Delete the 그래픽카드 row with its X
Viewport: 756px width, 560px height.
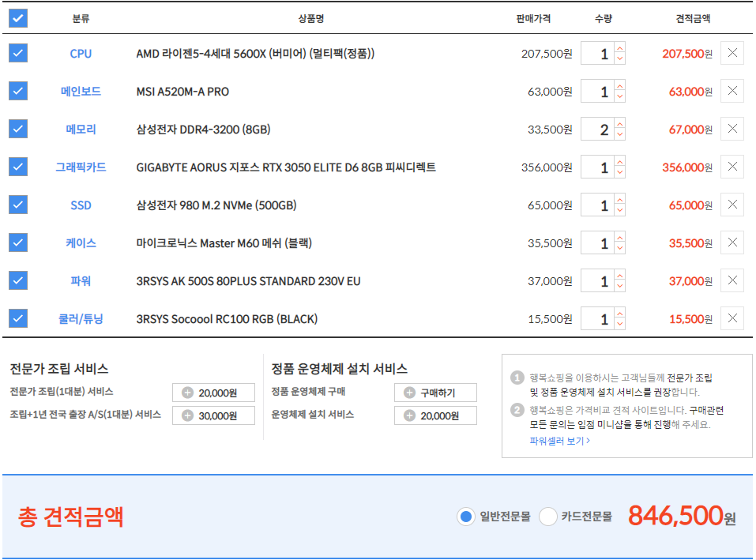pos(732,167)
